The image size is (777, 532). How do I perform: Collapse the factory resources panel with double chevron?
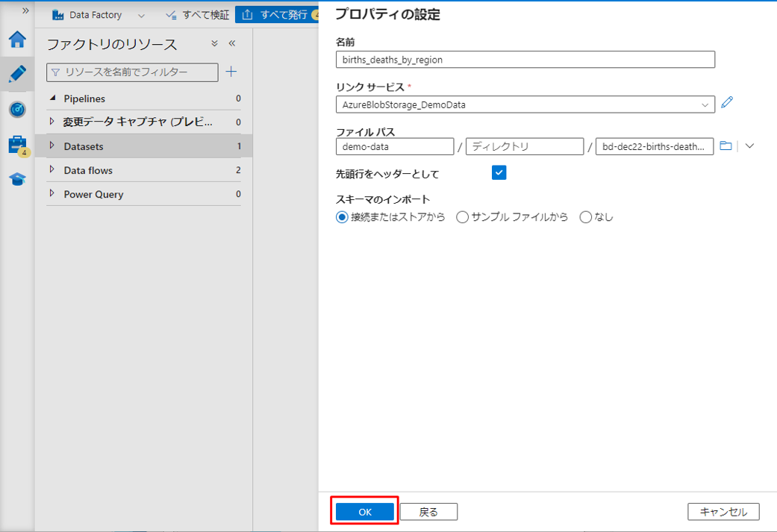pos(232,44)
